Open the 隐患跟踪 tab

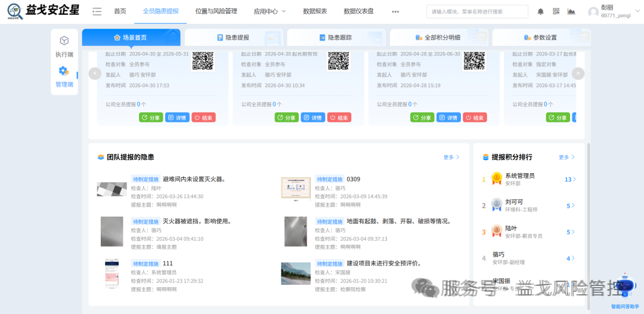point(336,38)
